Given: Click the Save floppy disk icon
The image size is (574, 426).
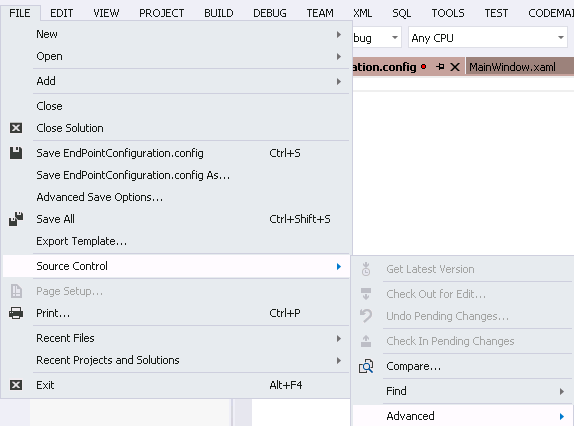Looking at the screenshot, I should 16,153.
